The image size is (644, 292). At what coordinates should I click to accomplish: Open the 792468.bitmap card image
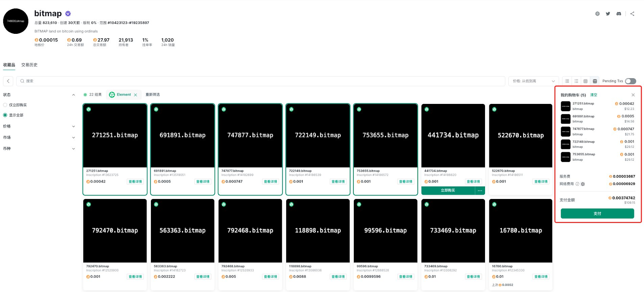pyautogui.click(x=250, y=231)
